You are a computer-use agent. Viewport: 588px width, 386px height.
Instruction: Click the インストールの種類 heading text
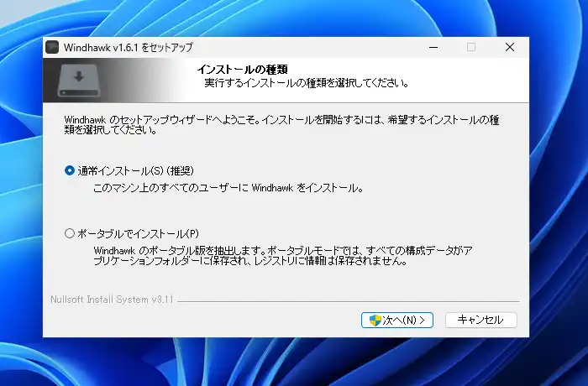point(243,70)
